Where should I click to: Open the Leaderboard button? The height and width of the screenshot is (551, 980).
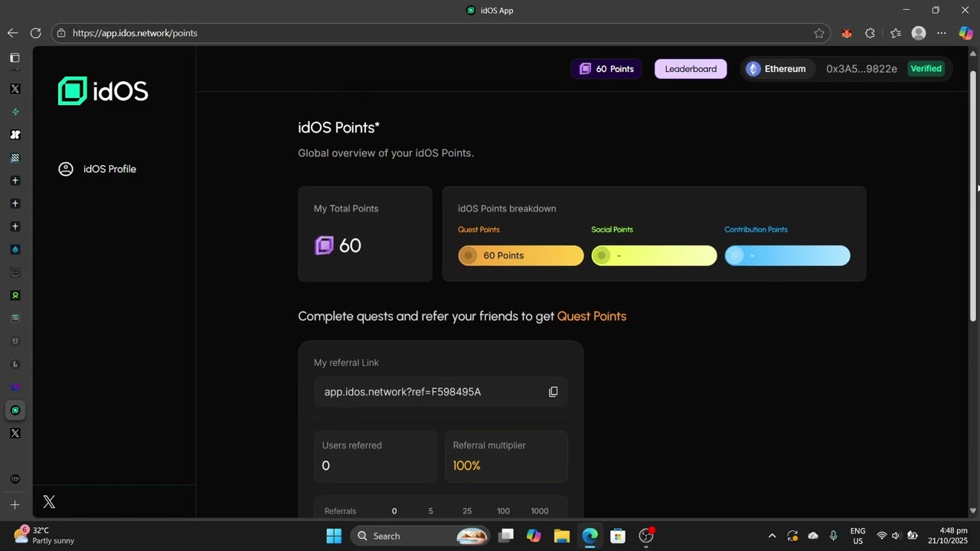(x=691, y=69)
